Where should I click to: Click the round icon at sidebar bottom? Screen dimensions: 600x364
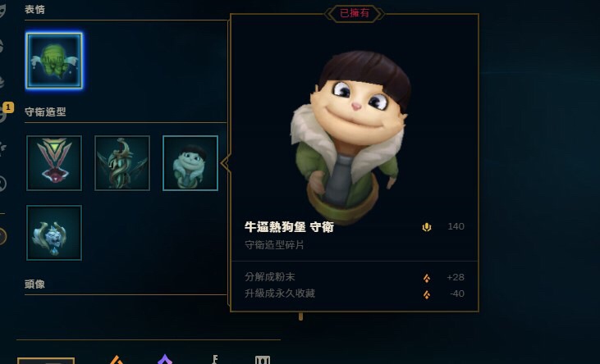click(2, 237)
